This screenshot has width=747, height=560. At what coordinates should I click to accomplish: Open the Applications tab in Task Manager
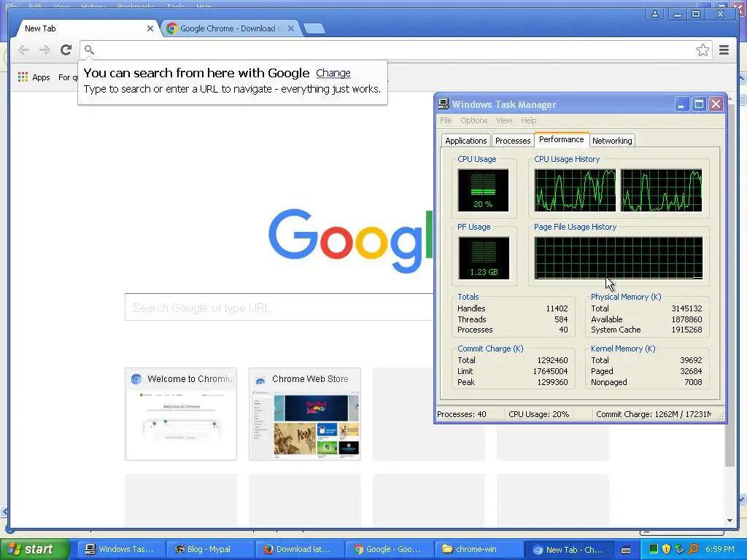pyautogui.click(x=466, y=141)
